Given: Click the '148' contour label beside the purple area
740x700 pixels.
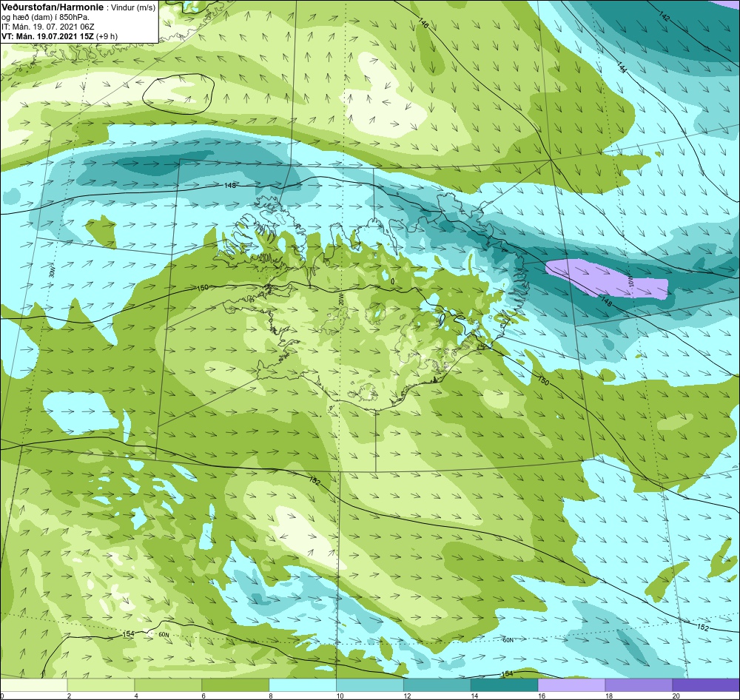Looking at the screenshot, I should point(606,300).
